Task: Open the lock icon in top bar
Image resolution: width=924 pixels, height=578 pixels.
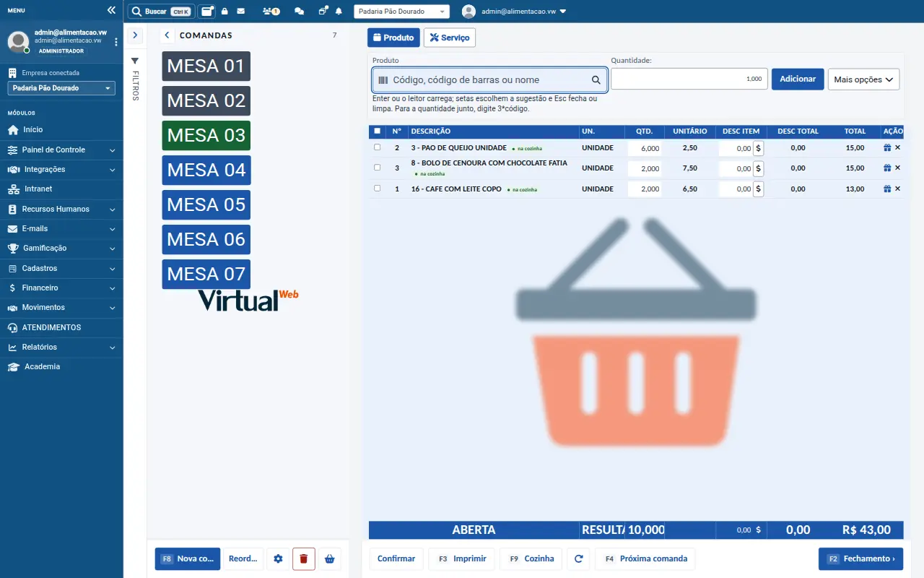Action: (225, 12)
